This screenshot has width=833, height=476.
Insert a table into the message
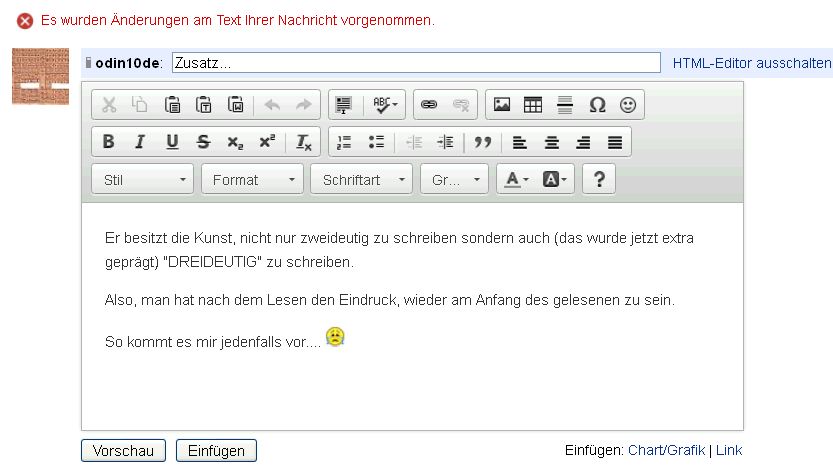tap(533, 104)
